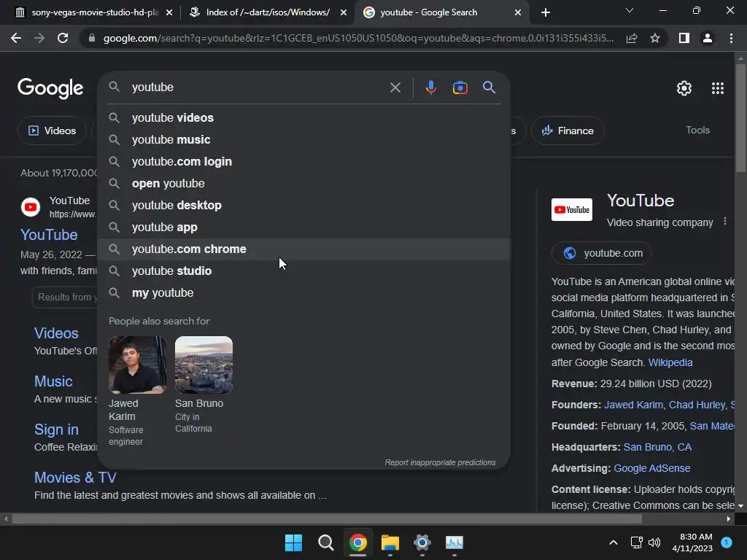Viewport: 747px width, 560px height.
Task: Click the youtube.com knowledge panel button
Action: (602, 253)
